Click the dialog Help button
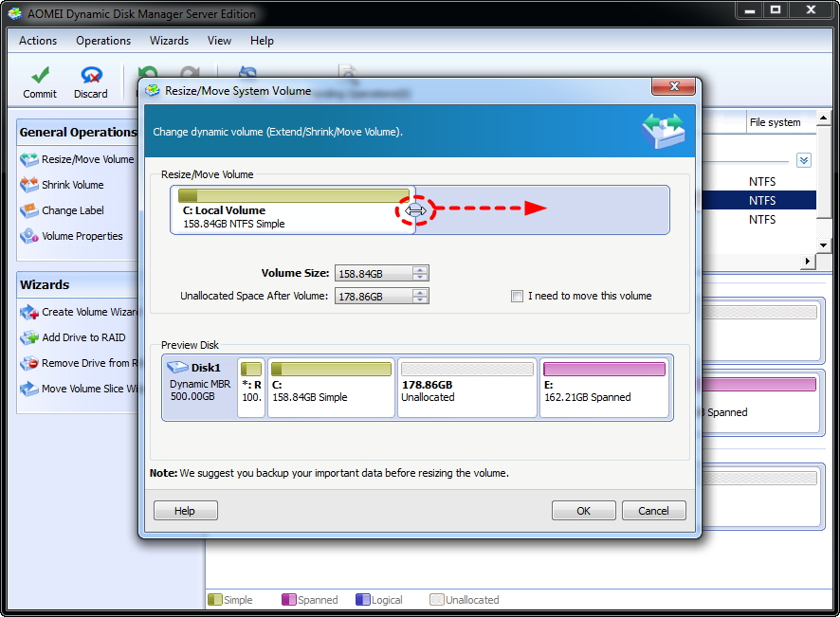The image size is (840, 617). click(186, 511)
